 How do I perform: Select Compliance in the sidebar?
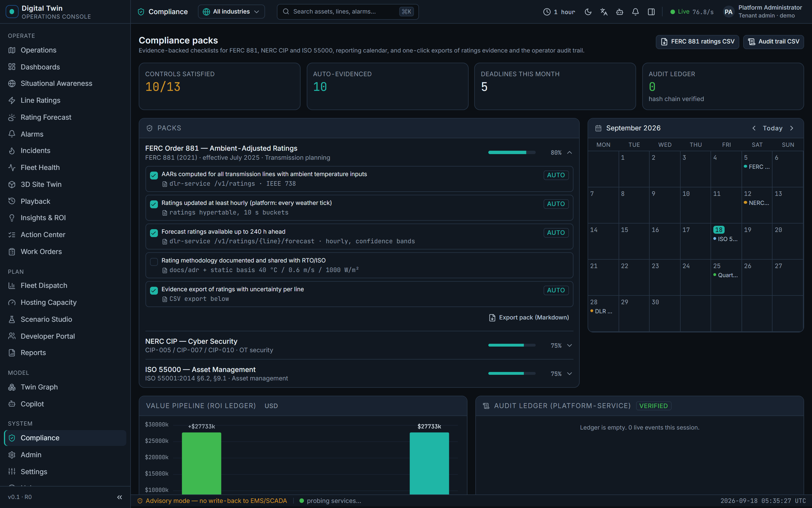(65, 438)
